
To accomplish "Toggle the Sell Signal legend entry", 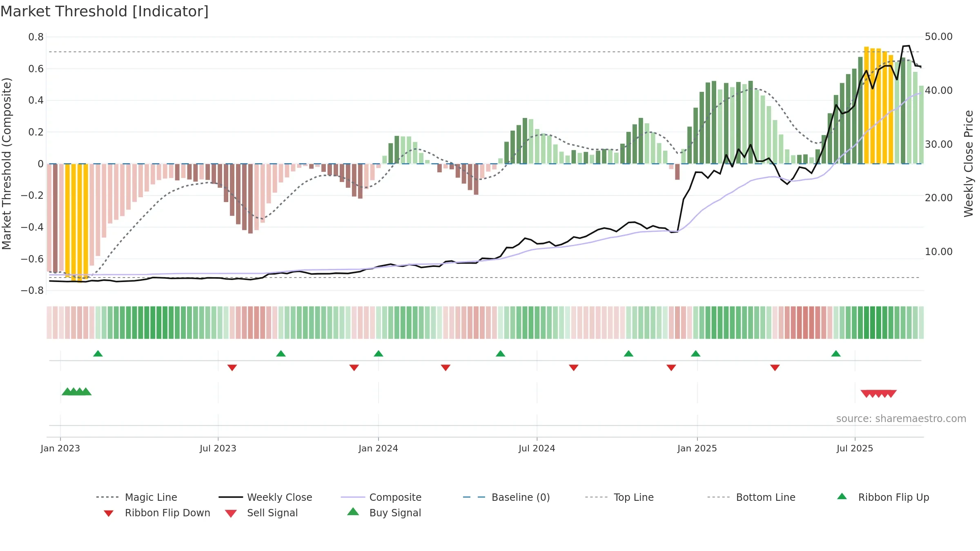I will click(x=261, y=513).
